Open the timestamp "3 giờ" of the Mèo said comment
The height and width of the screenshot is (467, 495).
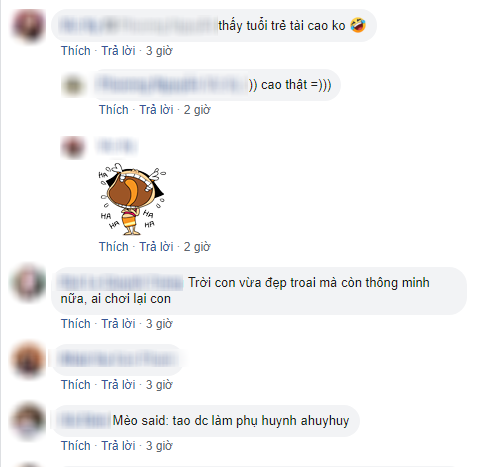(159, 446)
